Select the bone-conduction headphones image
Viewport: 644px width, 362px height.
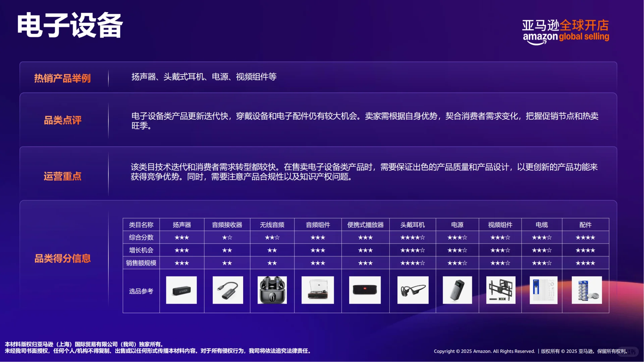[x=412, y=290]
